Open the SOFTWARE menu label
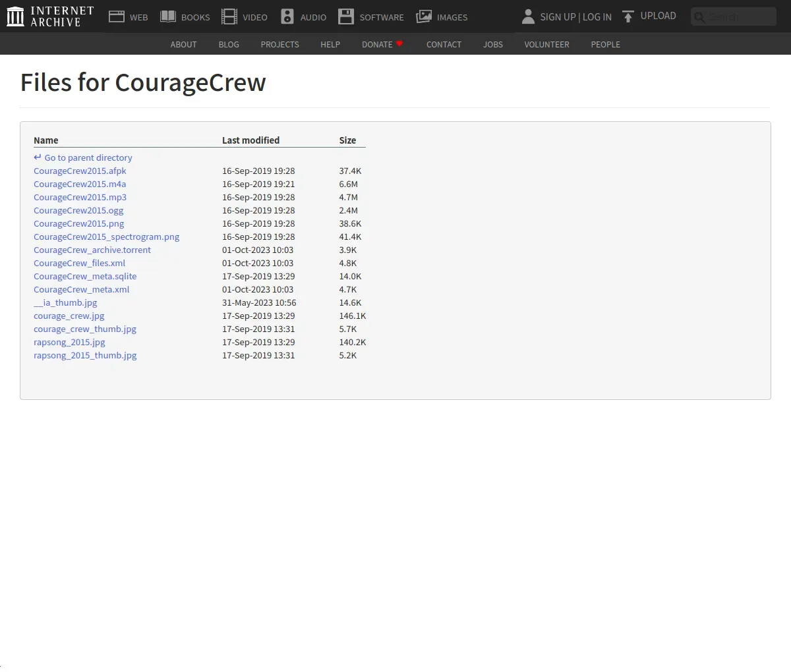Screen dimensions: 791x672 (x=382, y=18)
